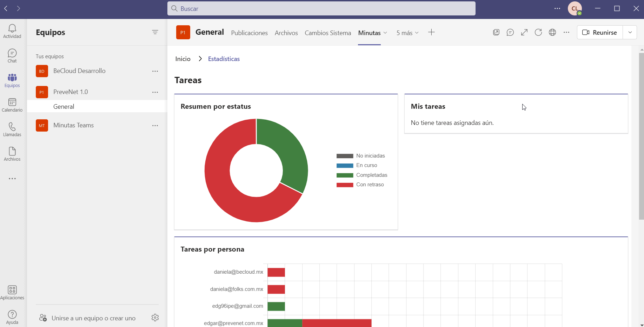
Task: Expand the Reunirse options dropdown arrow
Action: (630, 32)
